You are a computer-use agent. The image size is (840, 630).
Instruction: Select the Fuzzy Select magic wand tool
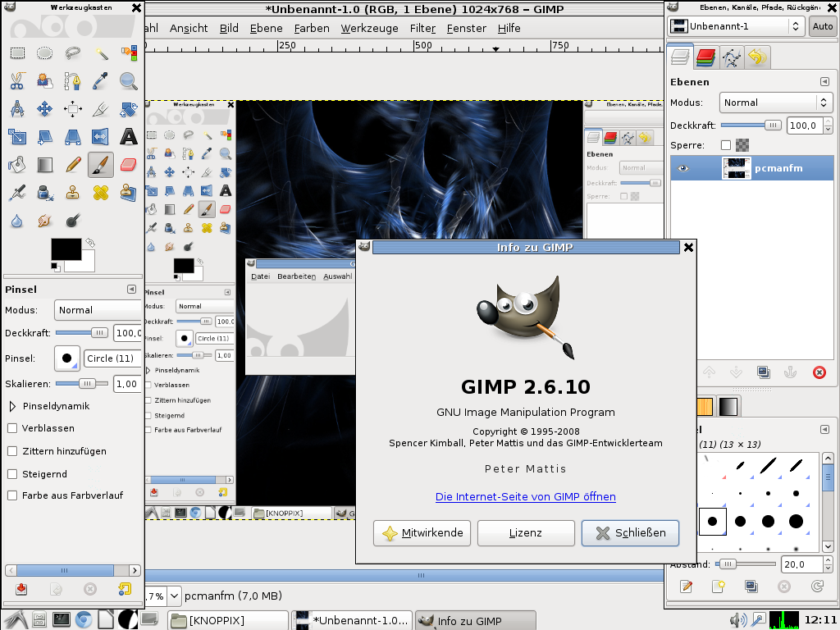pos(100,52)
